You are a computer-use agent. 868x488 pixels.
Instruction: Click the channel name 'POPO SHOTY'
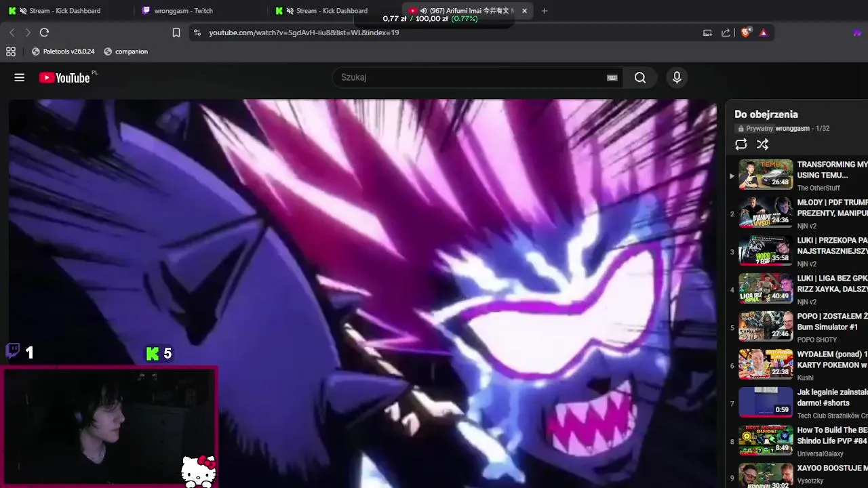tap(817, 340)
